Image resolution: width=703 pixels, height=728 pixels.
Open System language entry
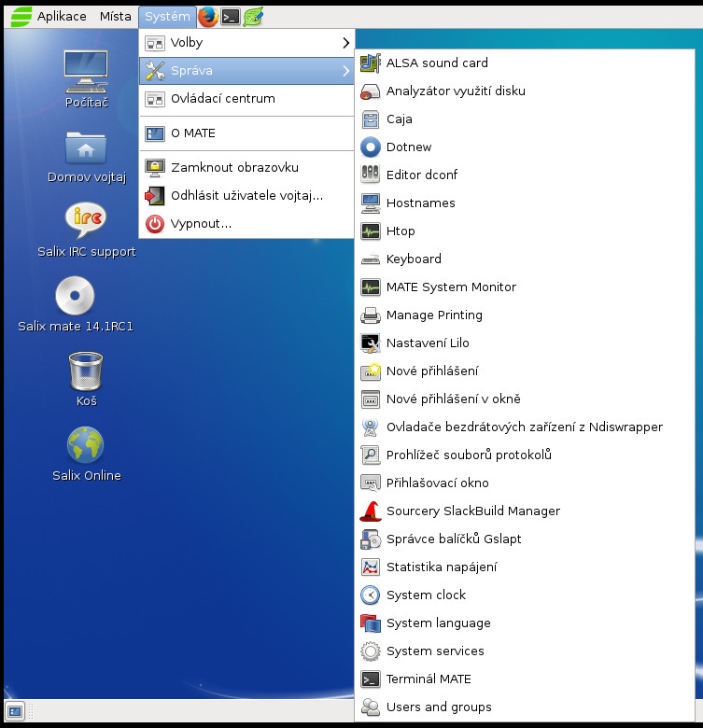click(x=525, y=623)
